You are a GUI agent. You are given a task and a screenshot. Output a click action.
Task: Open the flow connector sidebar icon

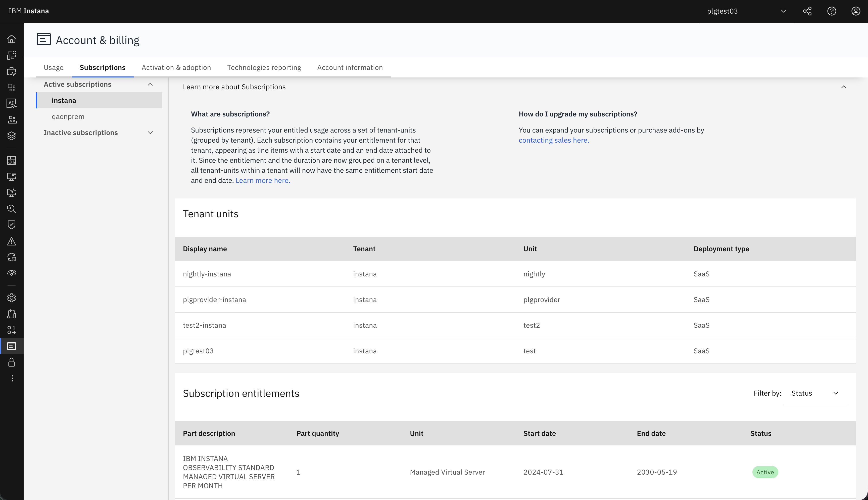tap(12, 314)
